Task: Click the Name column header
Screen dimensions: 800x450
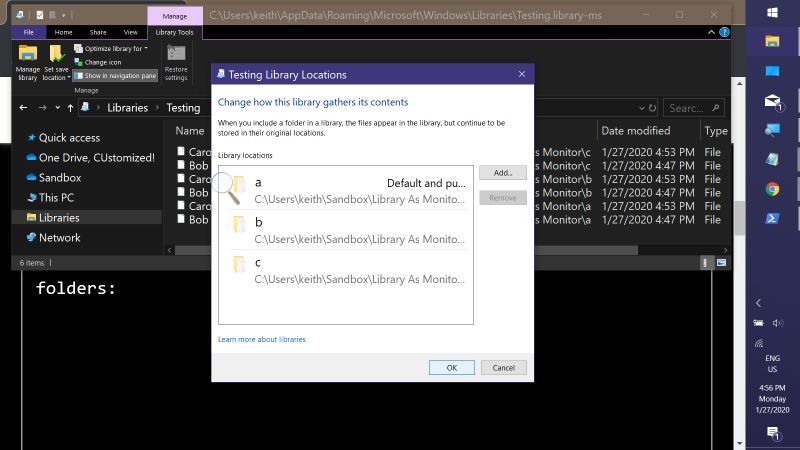Action: (190, 131)
